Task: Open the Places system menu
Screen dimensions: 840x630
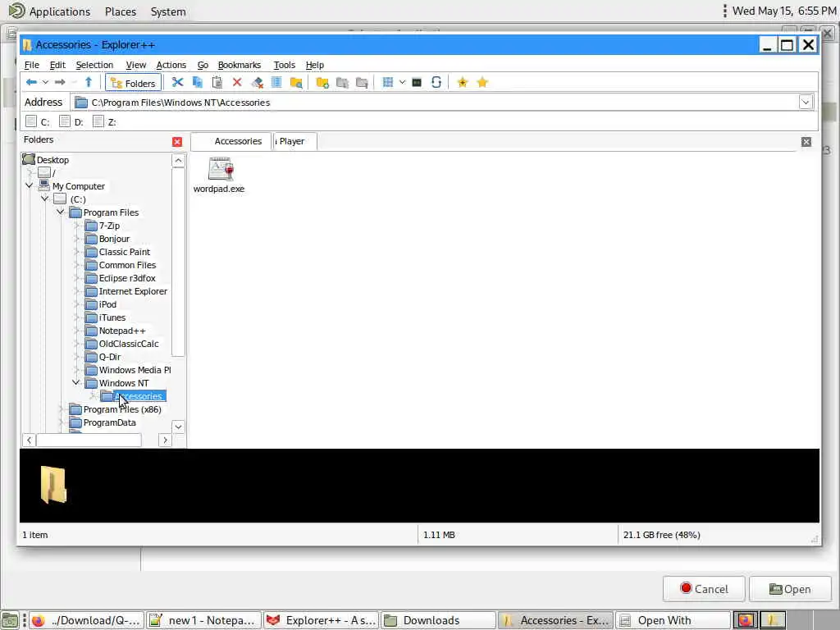Action: pyautogui.click(x=120, y=11)
